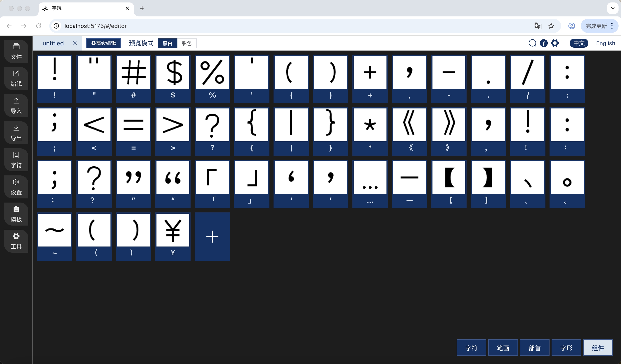Select the untitled project tab
The image size is (621, 364).
[x=53, y=43]
